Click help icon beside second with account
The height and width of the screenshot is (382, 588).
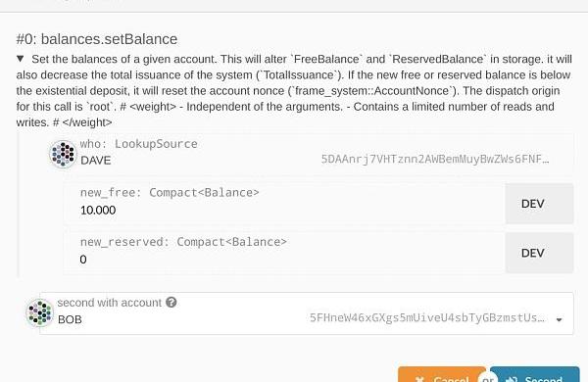click(171, 302)
